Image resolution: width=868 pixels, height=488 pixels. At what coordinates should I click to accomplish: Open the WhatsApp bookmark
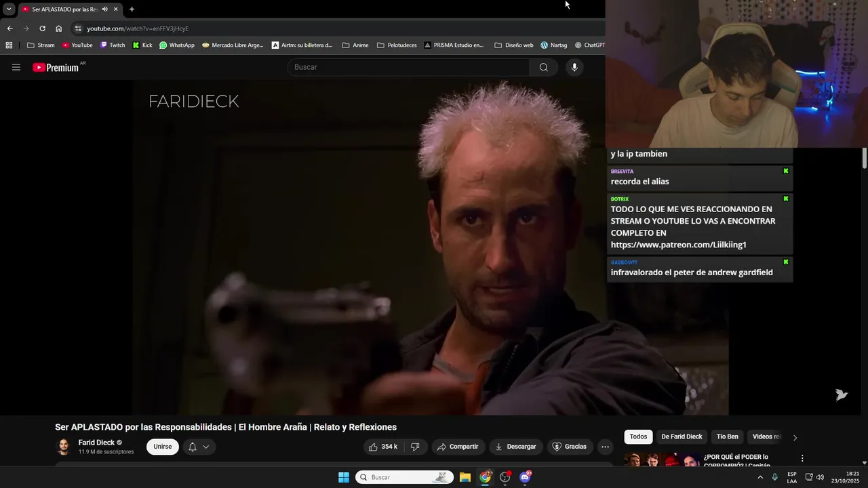[x=177, y=45]
